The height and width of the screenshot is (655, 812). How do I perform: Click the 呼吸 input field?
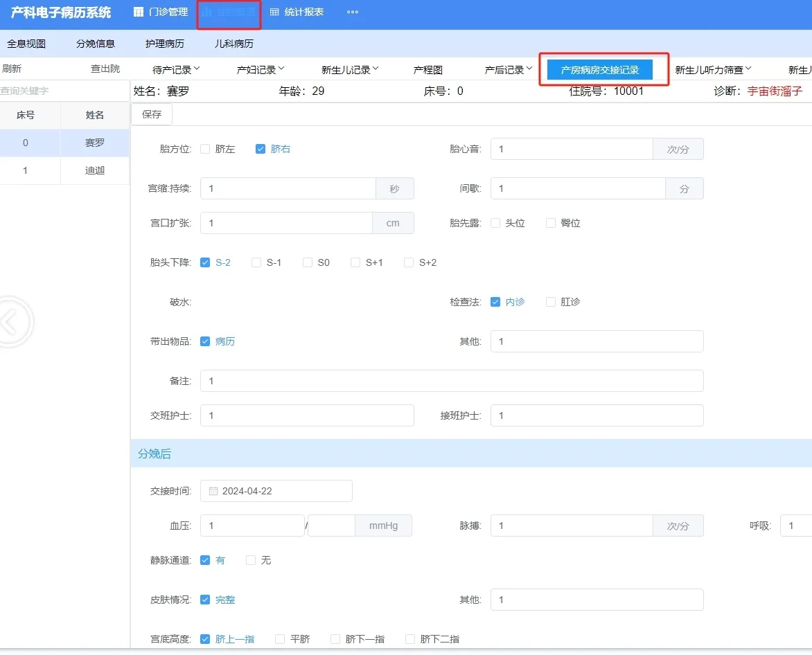click(796, 526)
